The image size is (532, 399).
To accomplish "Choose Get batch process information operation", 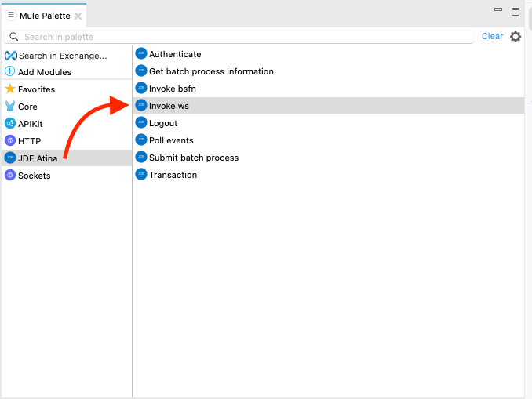I will (x=211, y=71).
